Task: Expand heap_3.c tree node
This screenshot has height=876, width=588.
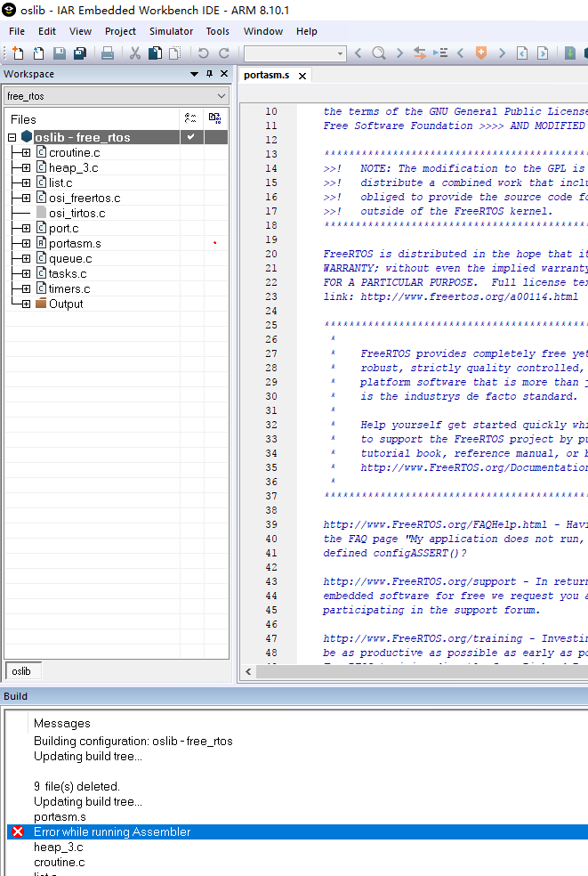Action: (x=27, y=167)
